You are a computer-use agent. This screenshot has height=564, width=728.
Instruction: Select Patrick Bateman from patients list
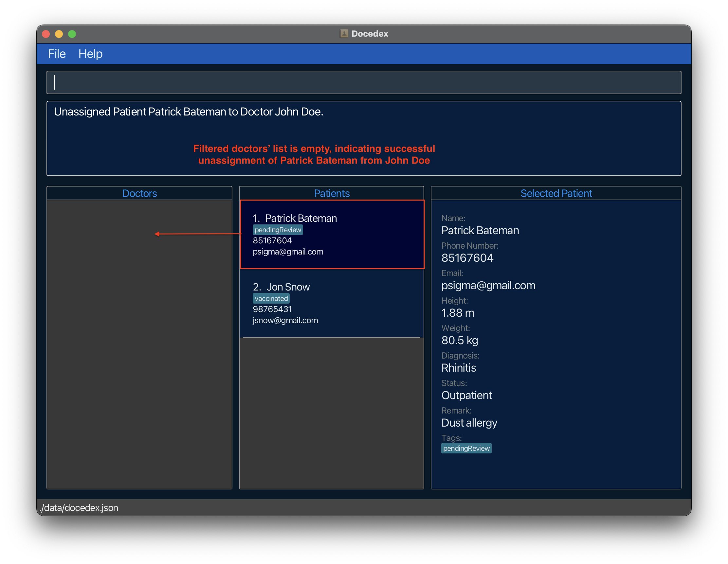pos(333,235)
